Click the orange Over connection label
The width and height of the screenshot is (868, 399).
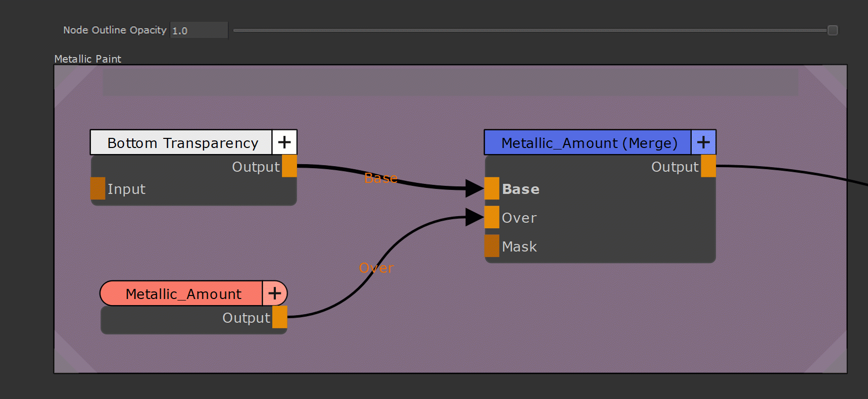376,268
